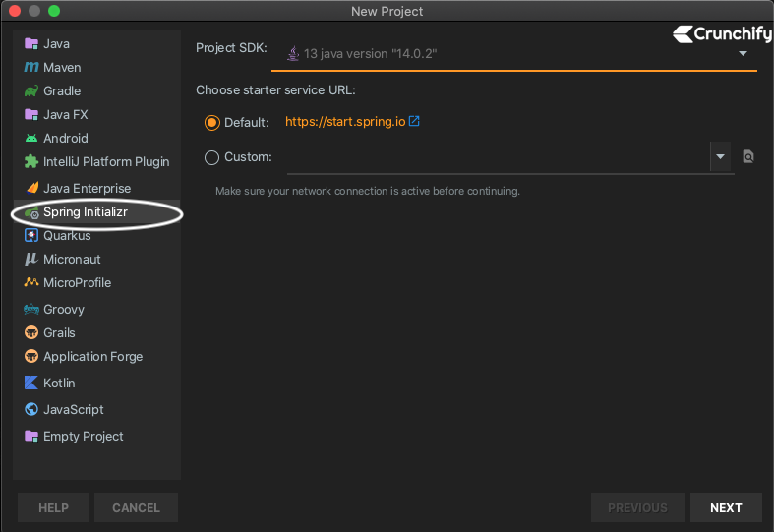Select the Quarkus label
Image resolution: width=774 pixels, height=532 pixels.
pyautogui.click(x=67, y=236)
